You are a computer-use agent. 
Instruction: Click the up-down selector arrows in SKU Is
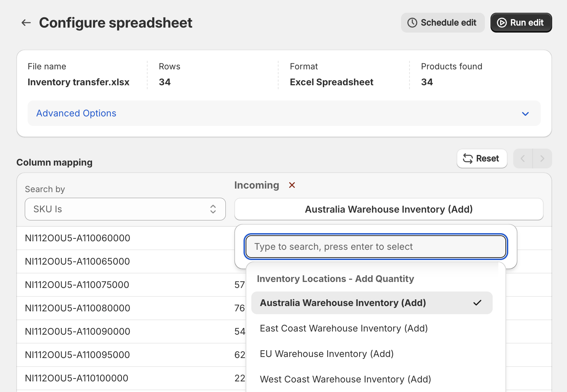[213, 209]
